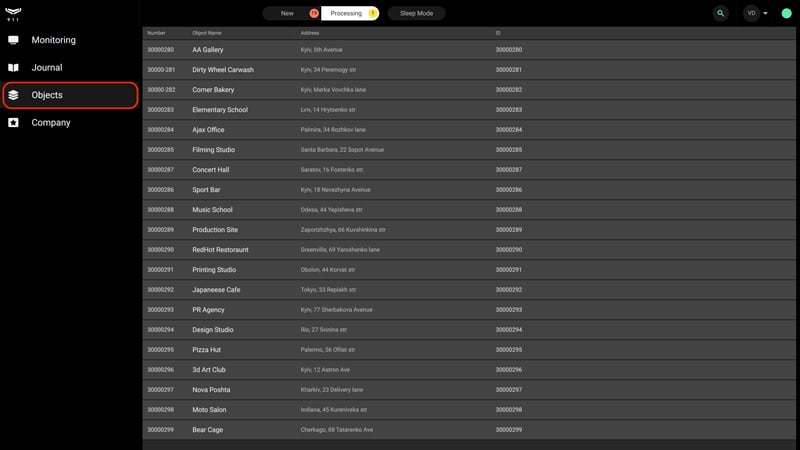Screen dimensions: 800x450
Task: Open the Japaneese Cafe object
Action: 469,289
